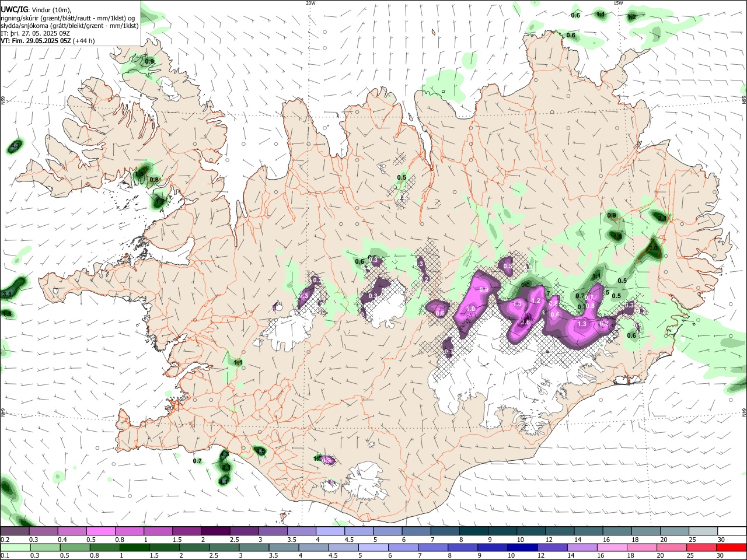The height and width of the screenshot is (560, 747).
Task: Select the pale green swatch above the '0.1' label
Action: 15,547
